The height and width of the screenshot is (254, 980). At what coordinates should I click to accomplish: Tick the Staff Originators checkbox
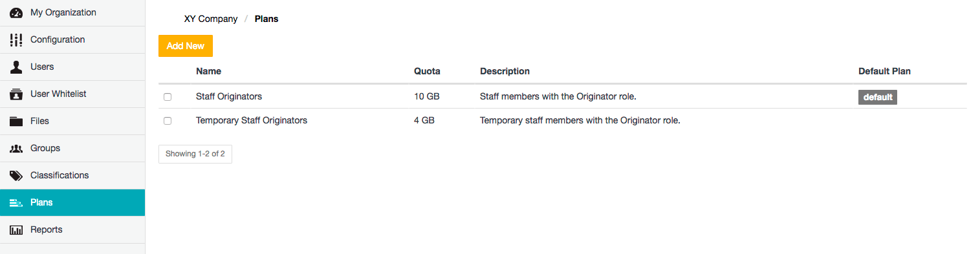coord(168,97)
